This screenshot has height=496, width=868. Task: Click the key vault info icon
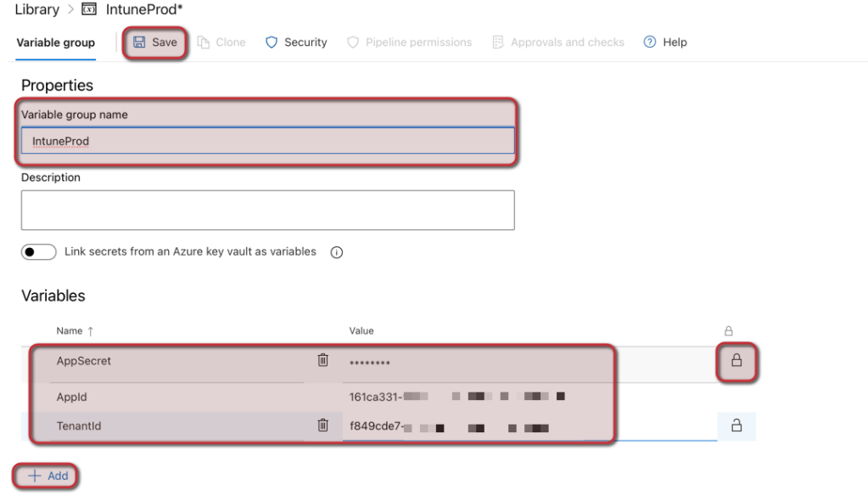[x=336, y=253]
